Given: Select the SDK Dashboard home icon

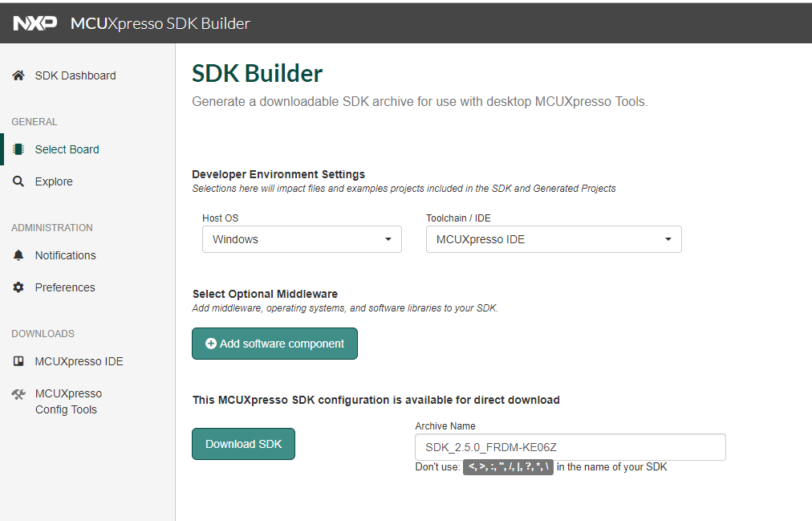Looking at the screenshot, I should 18,75.
